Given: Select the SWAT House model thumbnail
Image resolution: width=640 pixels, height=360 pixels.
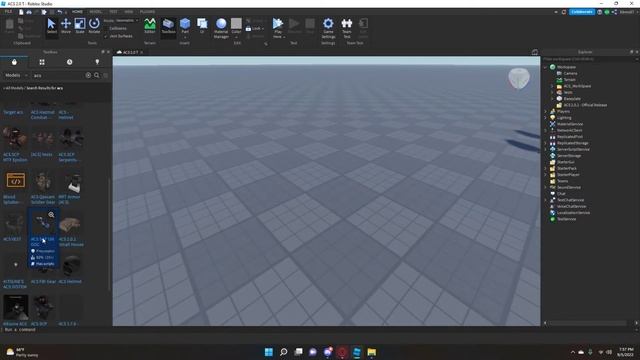Looking at the screenshot, I should pos(70,224).
